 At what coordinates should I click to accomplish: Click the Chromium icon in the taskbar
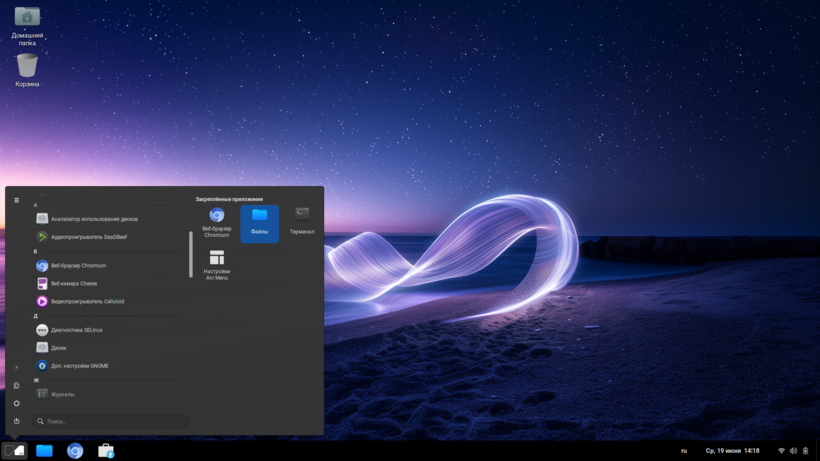click(x=75, y=451)
